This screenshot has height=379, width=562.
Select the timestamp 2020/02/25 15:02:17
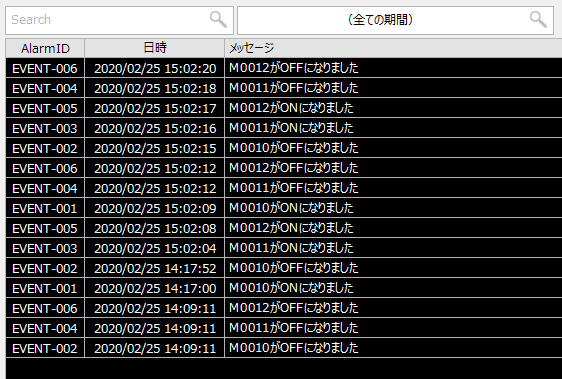tap(155, 108)
